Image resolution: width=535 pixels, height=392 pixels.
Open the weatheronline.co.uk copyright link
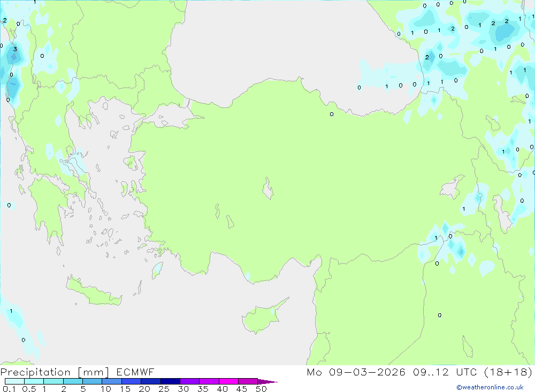tap(490, 387)
